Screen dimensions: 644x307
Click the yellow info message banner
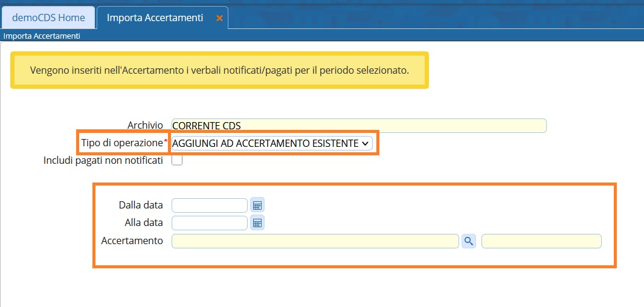coord(219,70)
